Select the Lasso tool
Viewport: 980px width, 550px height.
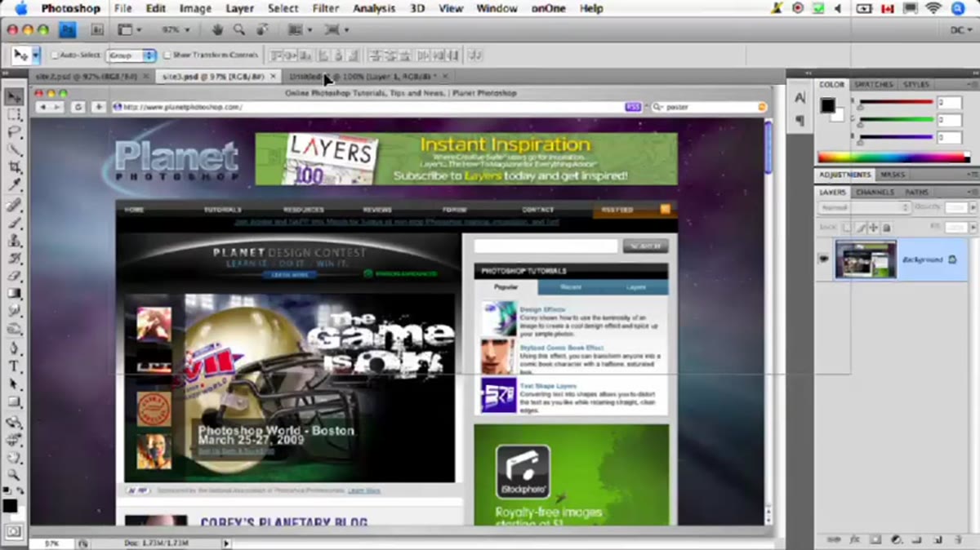14,132
